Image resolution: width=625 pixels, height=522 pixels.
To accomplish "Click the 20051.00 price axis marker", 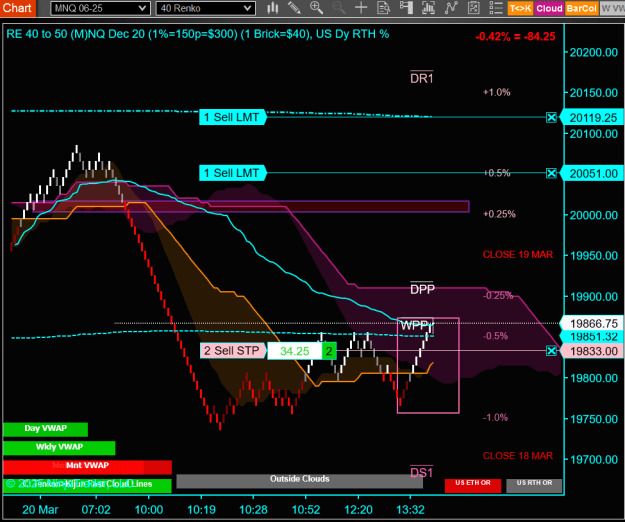I will (592, 173).
